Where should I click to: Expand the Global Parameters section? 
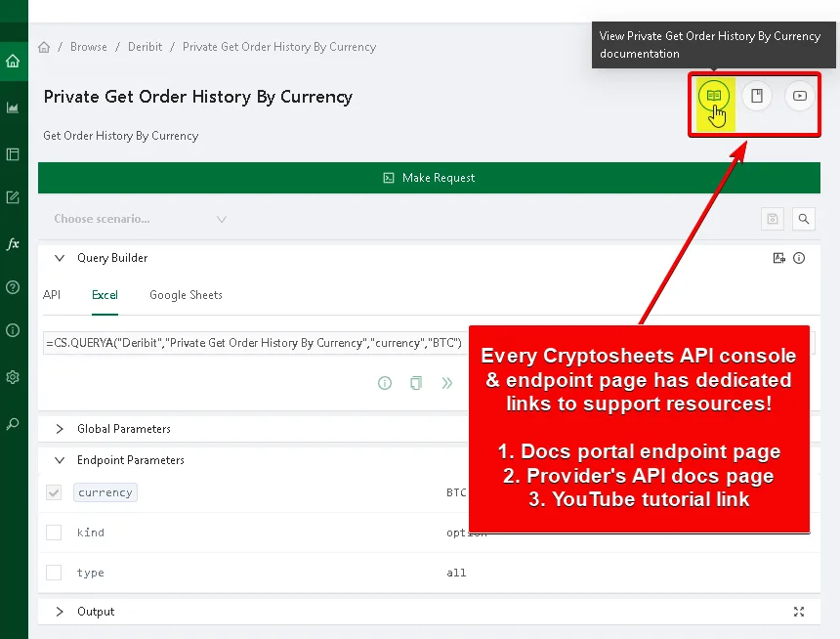(x=60, y=429)
